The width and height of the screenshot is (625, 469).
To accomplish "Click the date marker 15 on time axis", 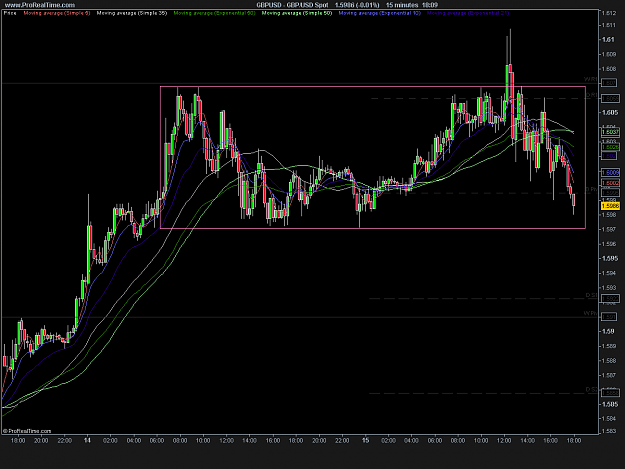I will (x=366, y=440).
